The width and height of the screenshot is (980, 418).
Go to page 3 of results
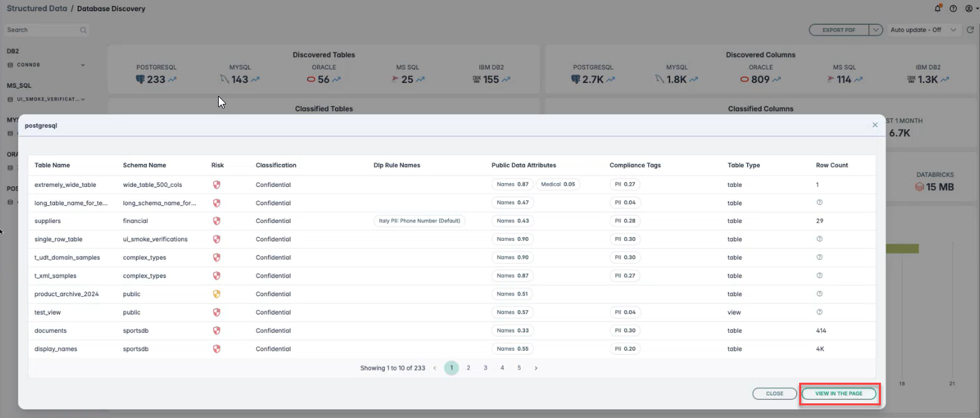[x=485, y=368]
